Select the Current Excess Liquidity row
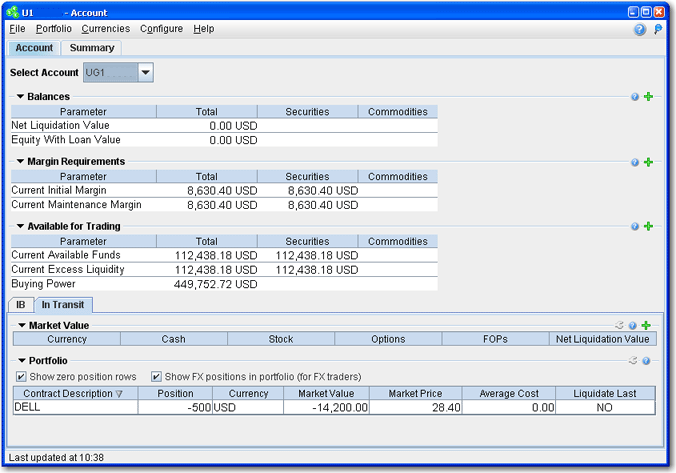The width and height of the screenshot is (676, 473). coord(224,269)
